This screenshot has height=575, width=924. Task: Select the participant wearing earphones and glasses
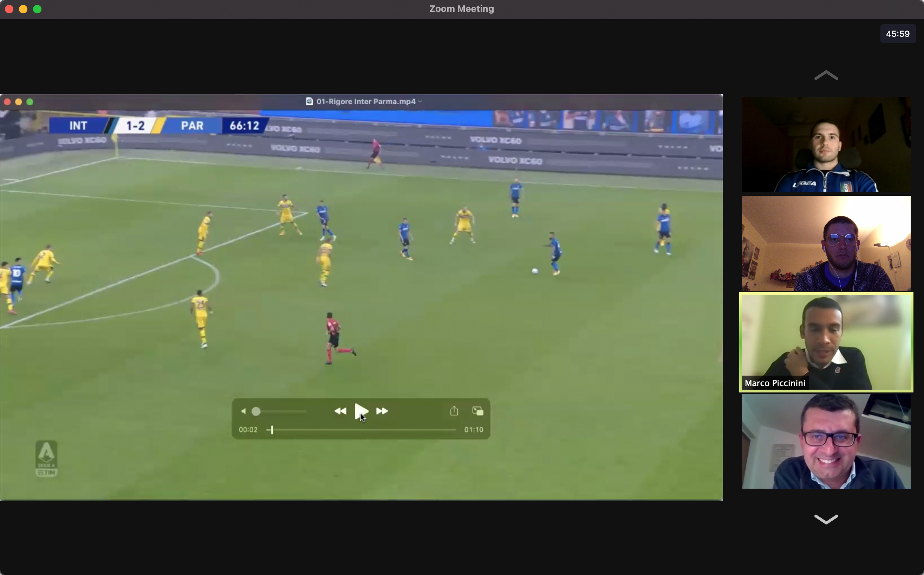826,243
